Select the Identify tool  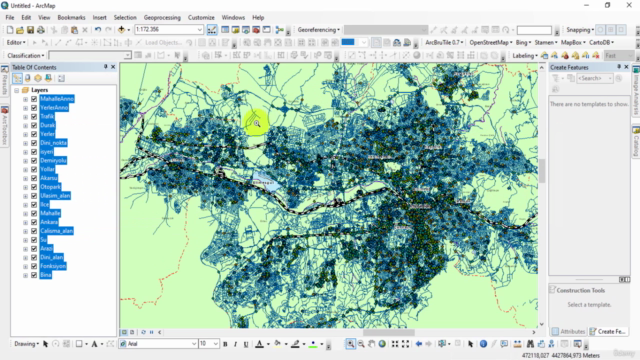point(483,344)
